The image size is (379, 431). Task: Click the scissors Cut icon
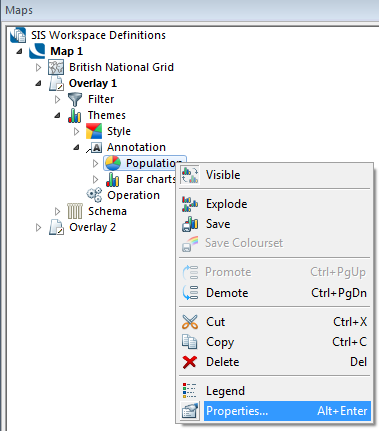tap(190, 322)
